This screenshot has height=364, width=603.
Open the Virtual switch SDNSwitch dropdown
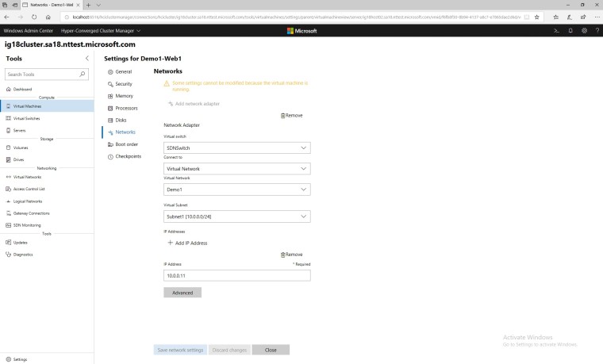(237, 148)
